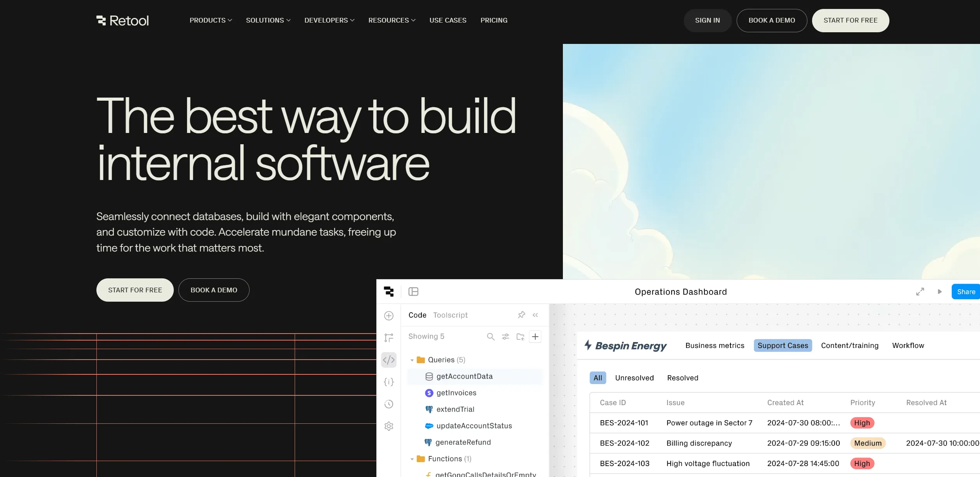Collapse the Queries (5) folder
Viewport: 980px width, 477px height.
pos(412,360)
